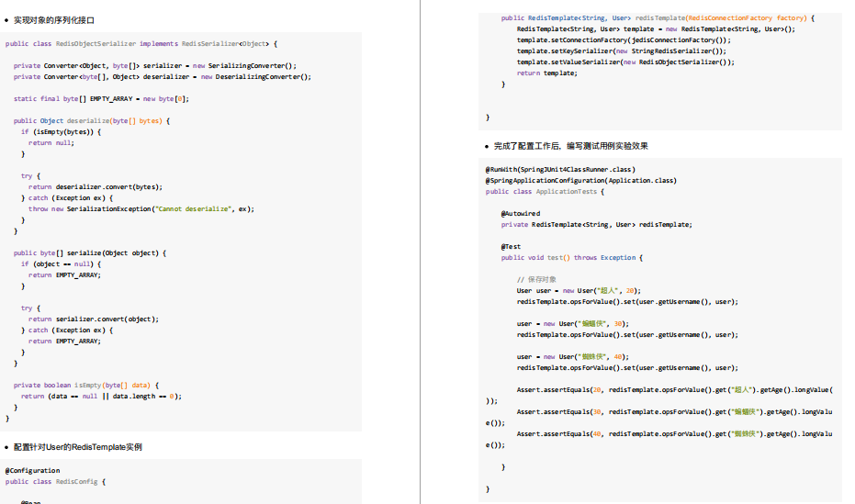Click the "static final byte[] EMPTY_ARRAY" line

coord(101,98)
